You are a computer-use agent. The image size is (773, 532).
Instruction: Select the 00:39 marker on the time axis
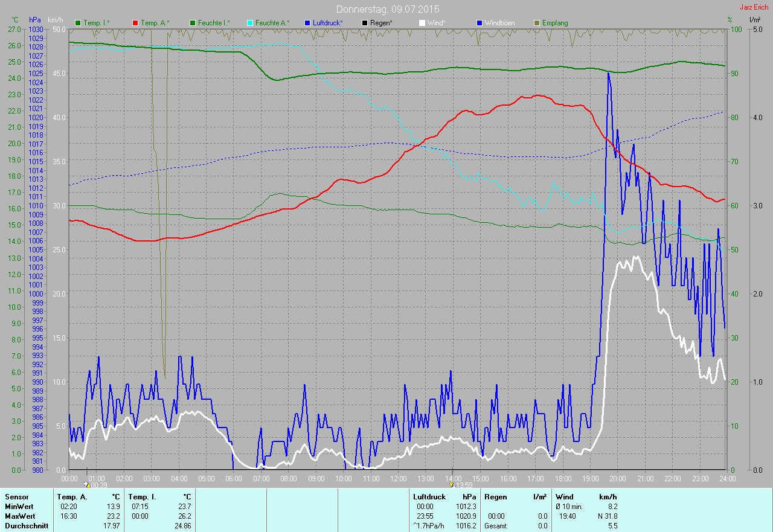point(97,485)
